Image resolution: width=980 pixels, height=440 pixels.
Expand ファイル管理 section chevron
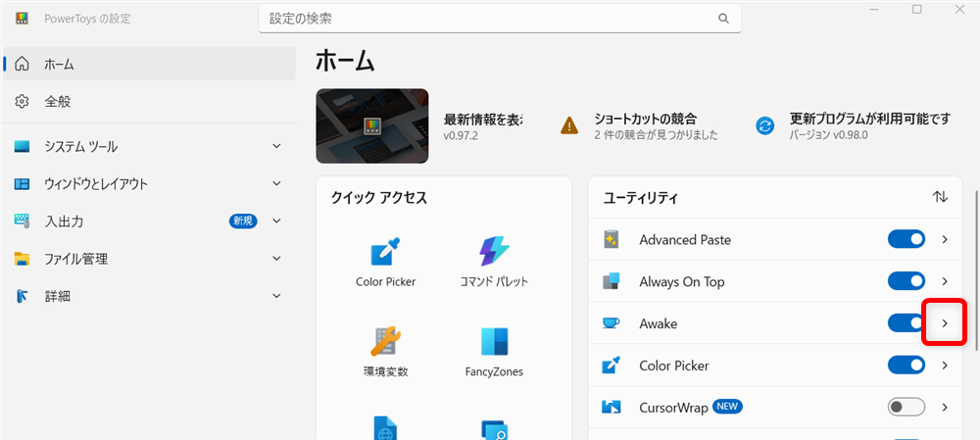[277, 259]
